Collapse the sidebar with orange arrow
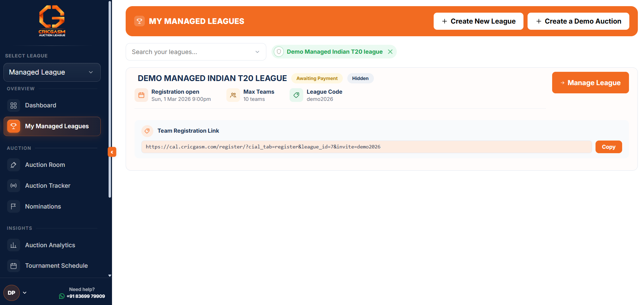Viewport: 644px width, 305px height. pos(112,152)
